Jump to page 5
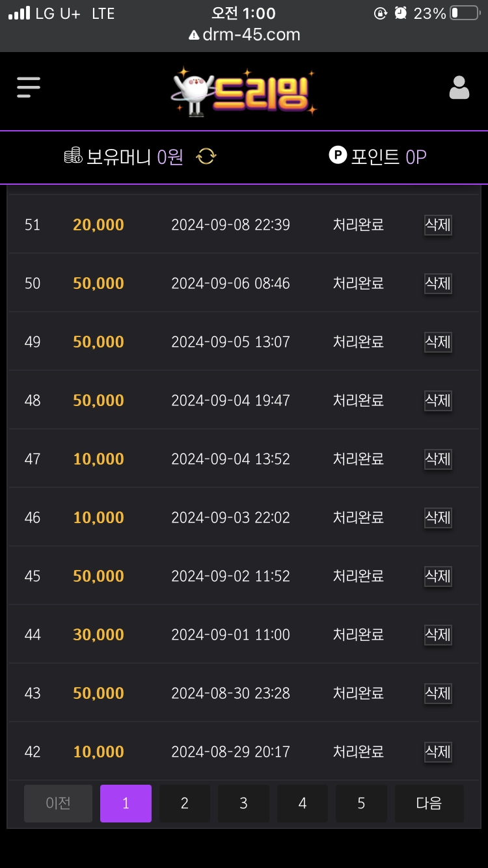Image resolution: width=488 pixels, height=868 pixels. click(361, 804)
